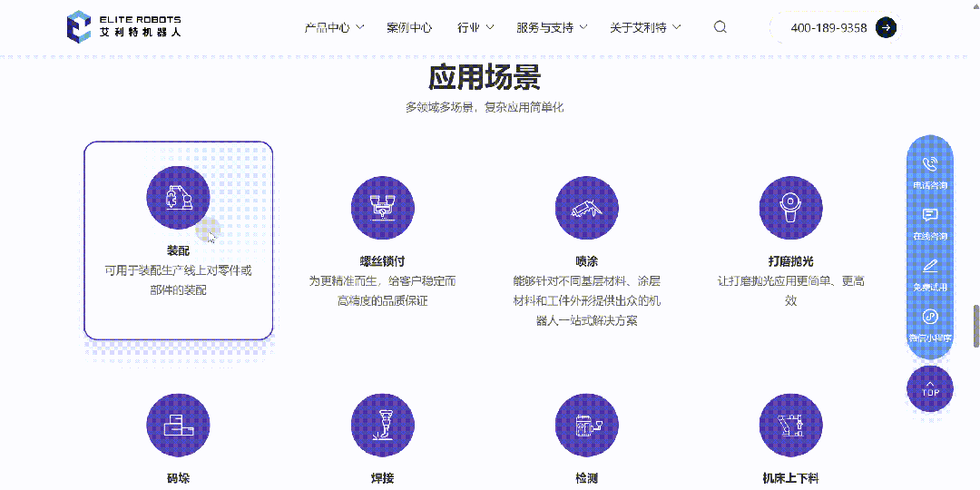Open the search magnifier icon

click(720, 27)
